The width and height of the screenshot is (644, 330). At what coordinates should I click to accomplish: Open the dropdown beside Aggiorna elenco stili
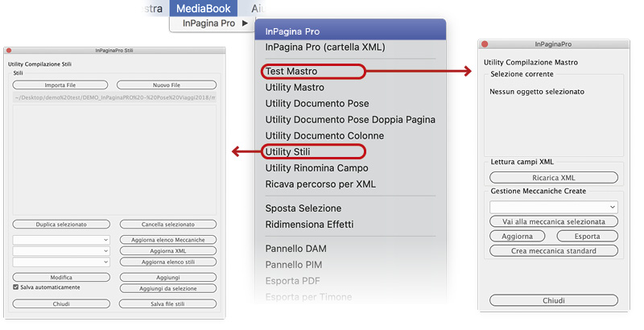click(x=62, y=262)
